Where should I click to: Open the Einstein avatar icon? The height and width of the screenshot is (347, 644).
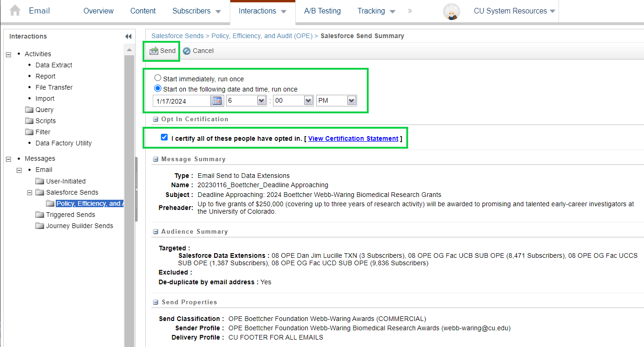[x=451, y=11]
